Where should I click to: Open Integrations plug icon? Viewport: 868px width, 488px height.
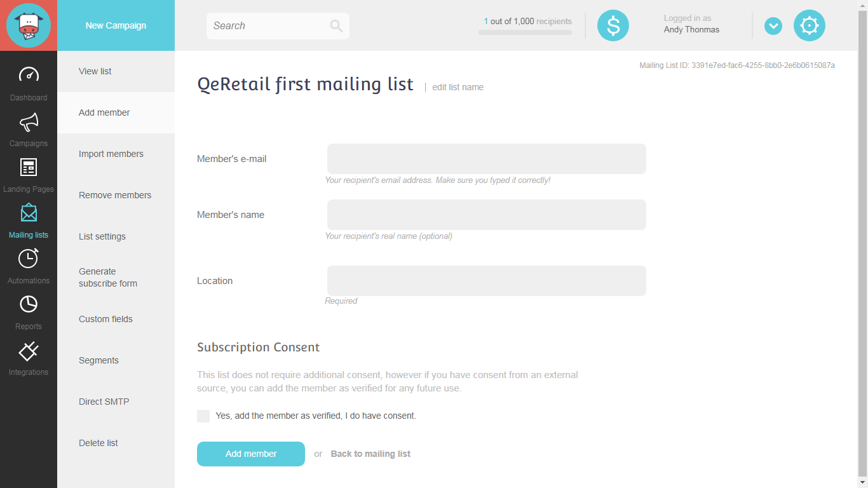pyautogui.click(x=29, y=350)
